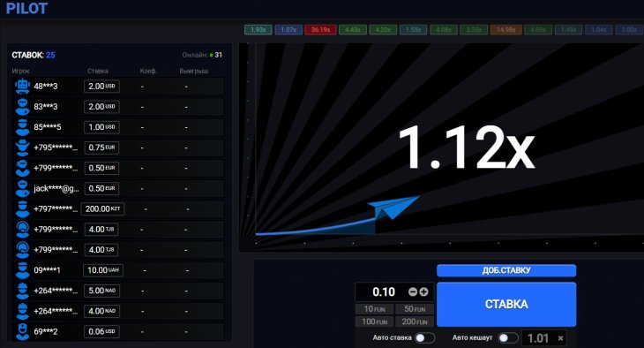The image size is (644, 348).
Task: Decrease bet amount with the minus icon
Action: tap(413, 291)
